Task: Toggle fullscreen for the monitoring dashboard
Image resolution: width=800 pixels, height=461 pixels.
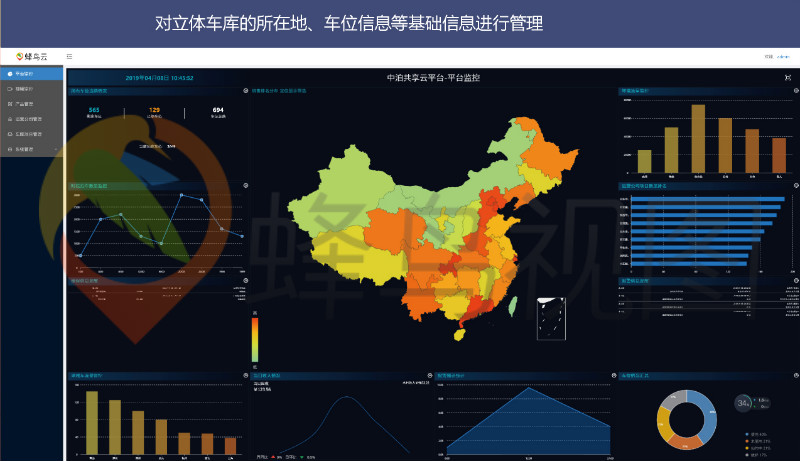Action: 788,78
